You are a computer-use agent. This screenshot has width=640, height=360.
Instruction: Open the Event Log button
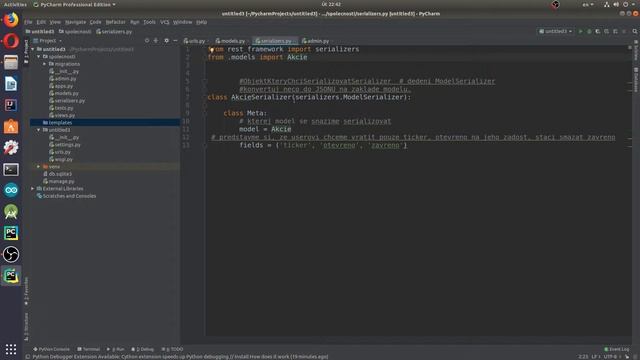617,349
